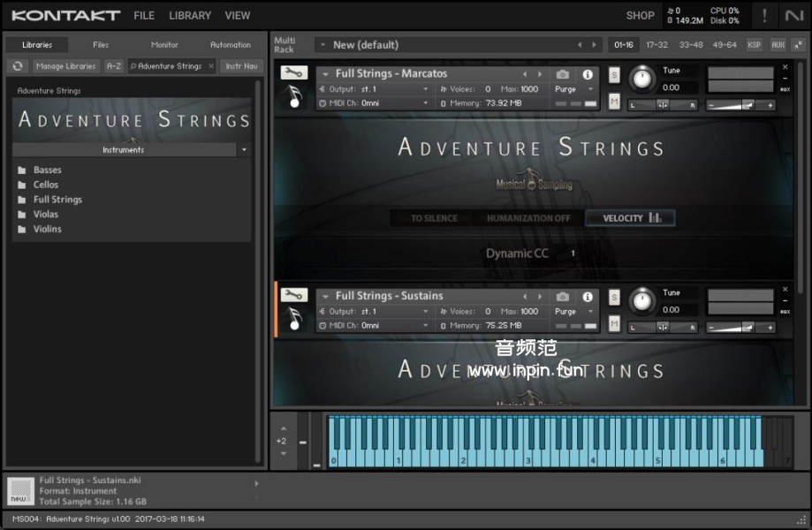Clear the Adventure Strings search filter
The height and width of the screenshot is (530, 812).
click(211, 66)
